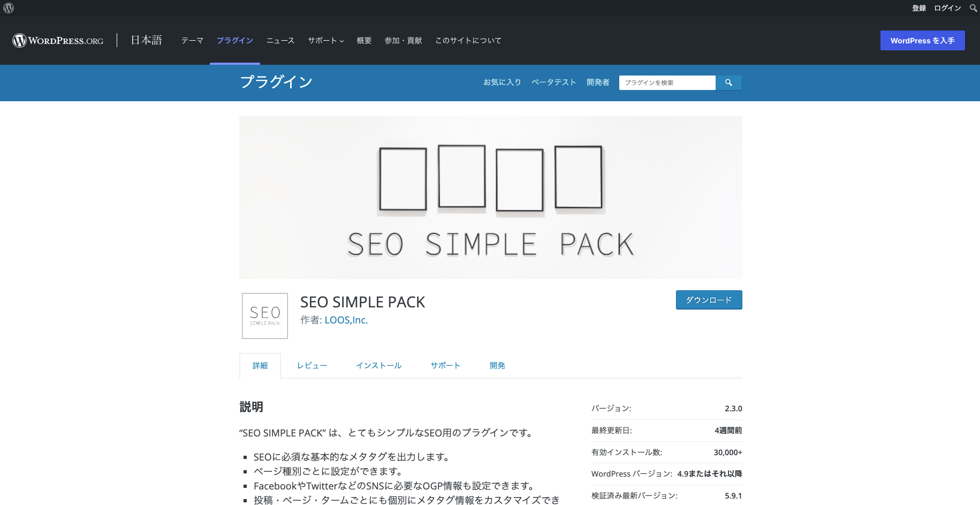The width and height of the screenshot is (980, 505).
Task: Open the ニュース menu item
Action: [280, 41]
